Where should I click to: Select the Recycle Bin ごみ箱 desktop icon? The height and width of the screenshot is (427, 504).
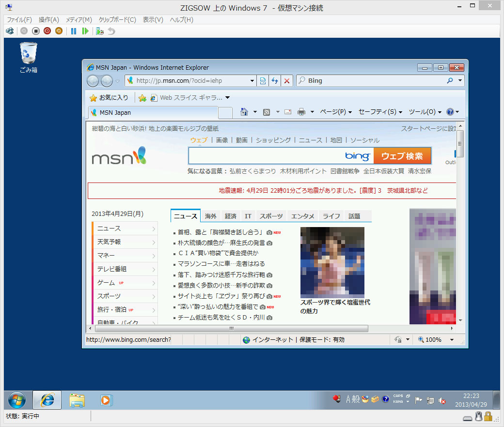coord(29,58)
